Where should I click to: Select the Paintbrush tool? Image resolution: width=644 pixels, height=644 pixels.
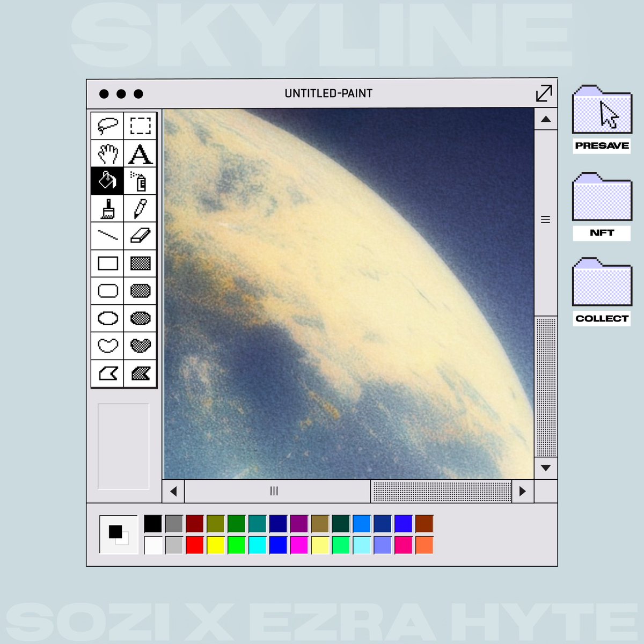(x=107, y=208)
